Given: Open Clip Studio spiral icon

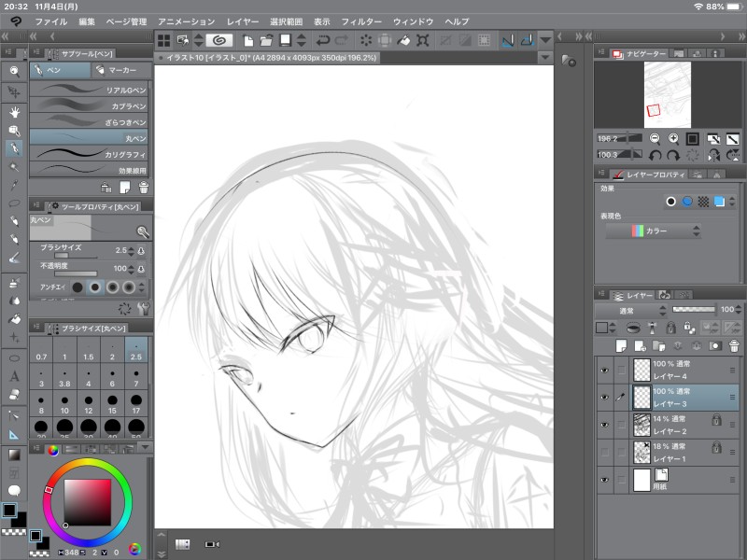Looking at the screenshot, I should tap(219, 40).
